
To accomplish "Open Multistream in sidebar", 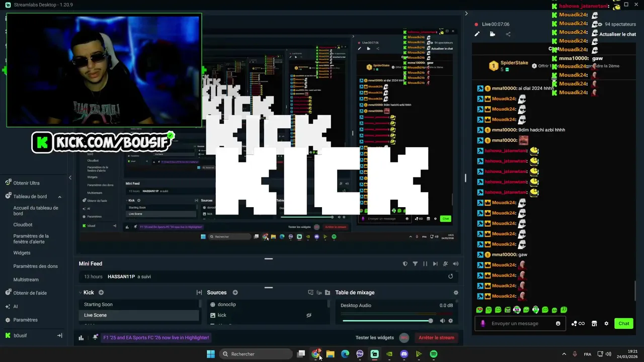I will (x=26, y=280).
